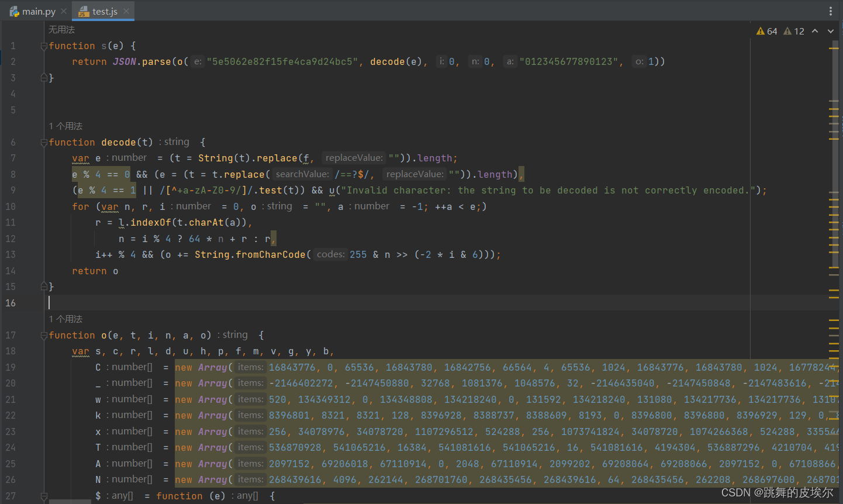Click the Python file icon on main.py tab
843x504 pixels.
coord(14,11)
